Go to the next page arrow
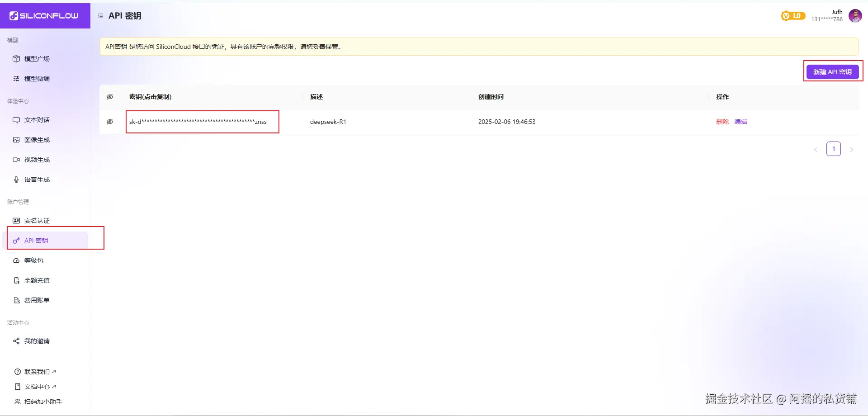This screenshot has width=868, height=416. [852, 149]
